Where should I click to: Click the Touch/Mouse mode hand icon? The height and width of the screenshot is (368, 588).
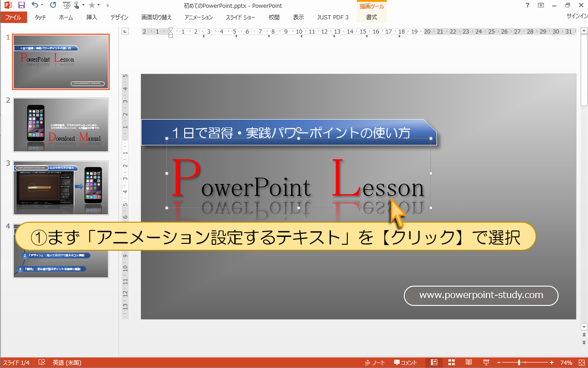click(76, 6)
